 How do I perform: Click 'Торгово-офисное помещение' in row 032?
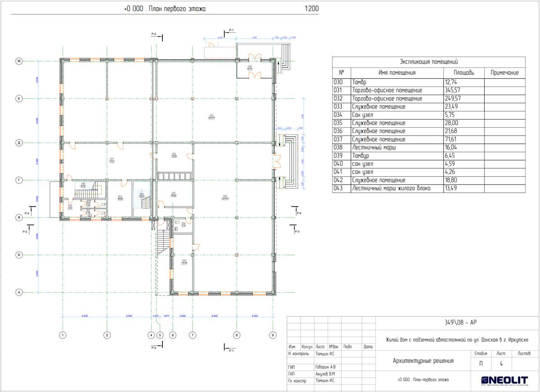click(x=387, y=98)
